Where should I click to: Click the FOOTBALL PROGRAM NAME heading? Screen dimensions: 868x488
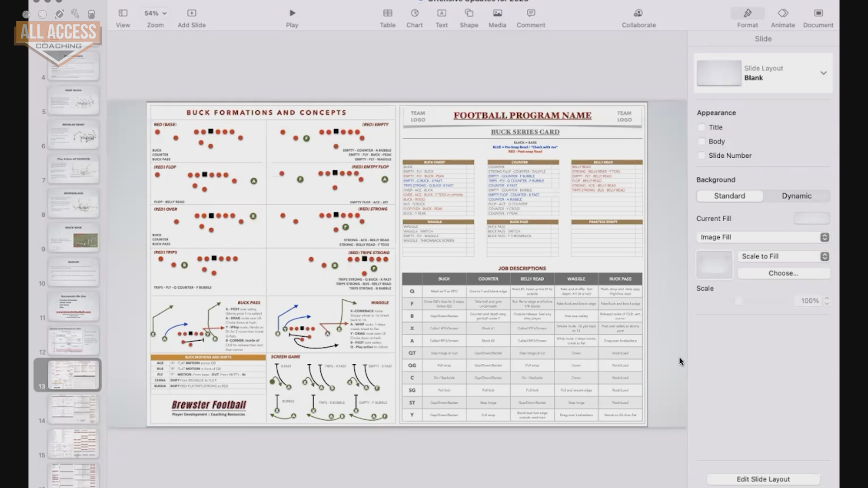pyautogui.click(x=523, y=116)
